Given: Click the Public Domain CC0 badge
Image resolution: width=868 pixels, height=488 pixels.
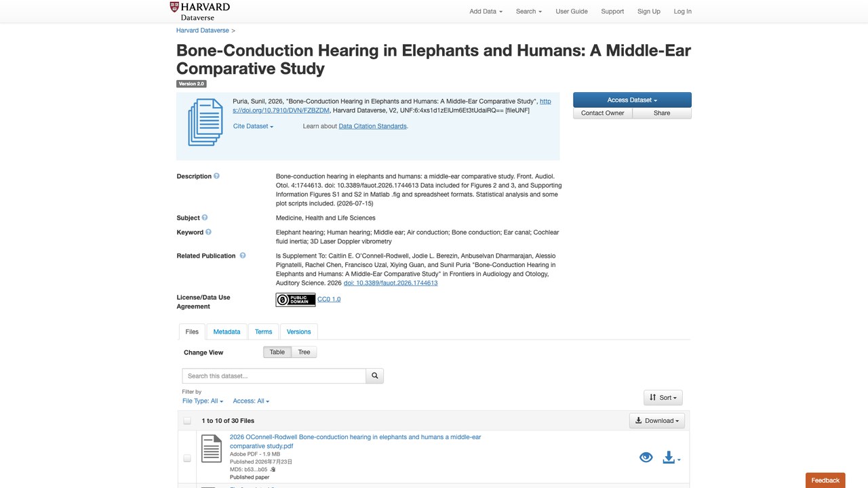Looking at the screenshot, I should [296, 300].
